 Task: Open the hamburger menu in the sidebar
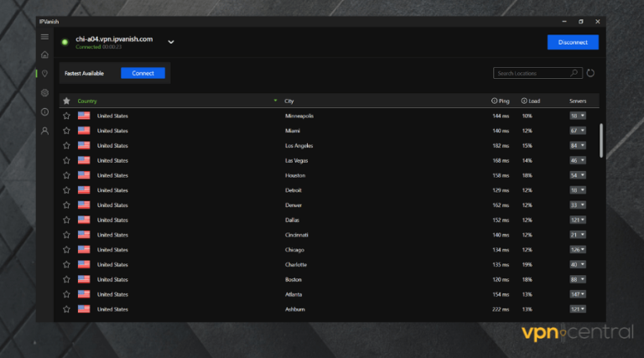[44, 37]
